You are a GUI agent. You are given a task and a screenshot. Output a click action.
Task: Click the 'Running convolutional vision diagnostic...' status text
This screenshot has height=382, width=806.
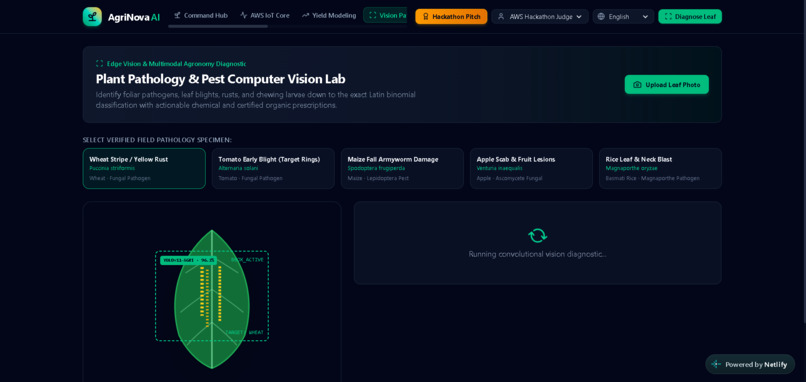pos(537,254)
